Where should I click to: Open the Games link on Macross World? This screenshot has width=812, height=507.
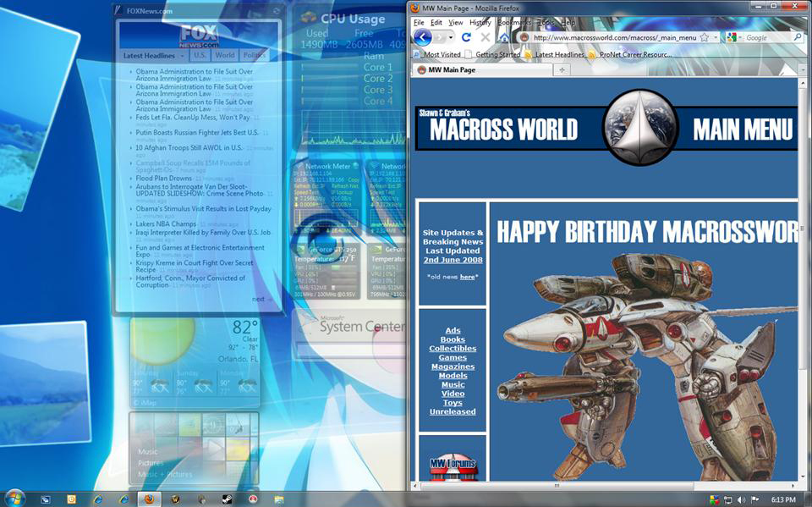453,358
